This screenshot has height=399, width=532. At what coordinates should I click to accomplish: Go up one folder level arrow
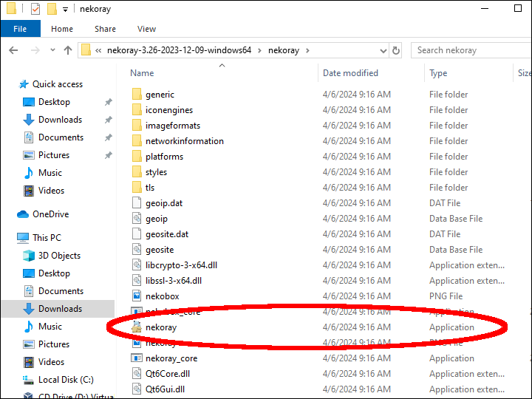point(68,50)
